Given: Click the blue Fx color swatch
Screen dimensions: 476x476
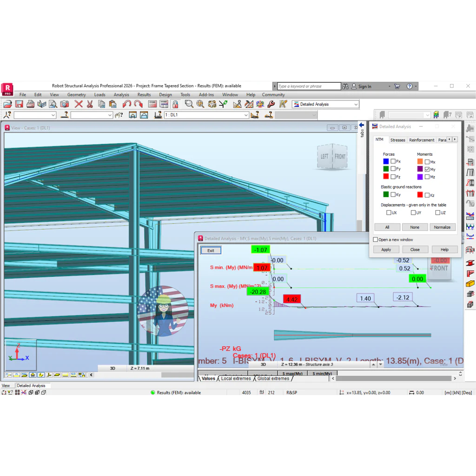Looking at the screenshot, I should click(x=386, y=161).
